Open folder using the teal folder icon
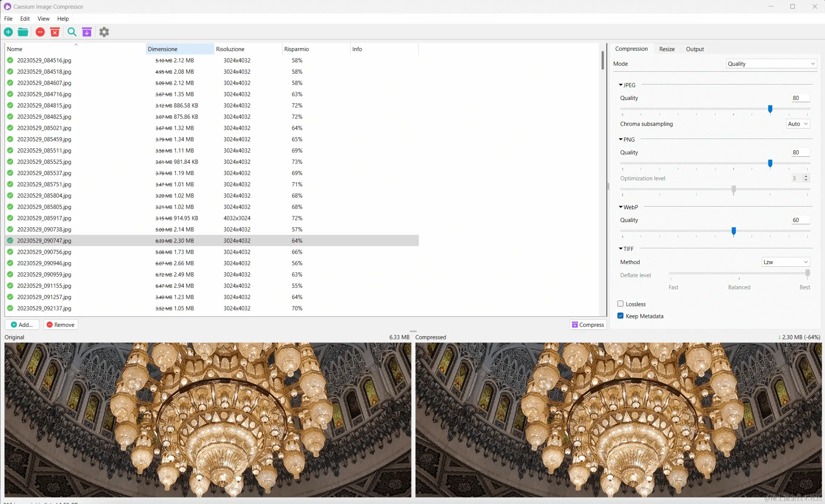 (x=23, y=32)
